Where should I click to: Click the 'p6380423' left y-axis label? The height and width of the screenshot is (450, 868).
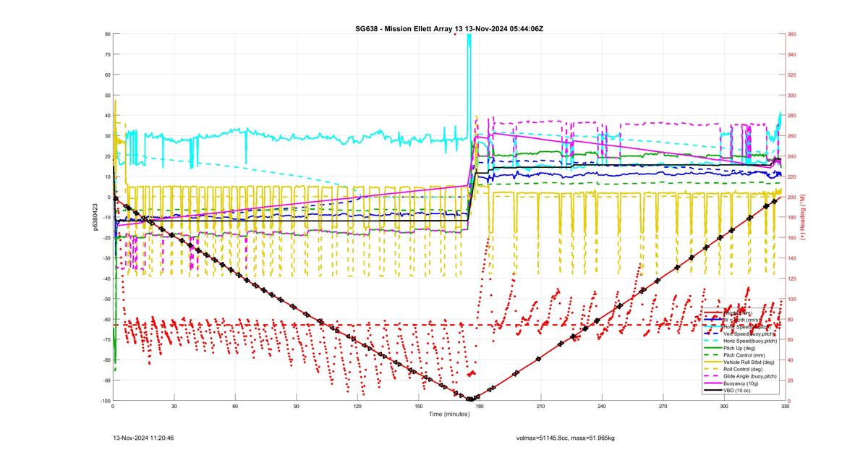click(95, 217)
